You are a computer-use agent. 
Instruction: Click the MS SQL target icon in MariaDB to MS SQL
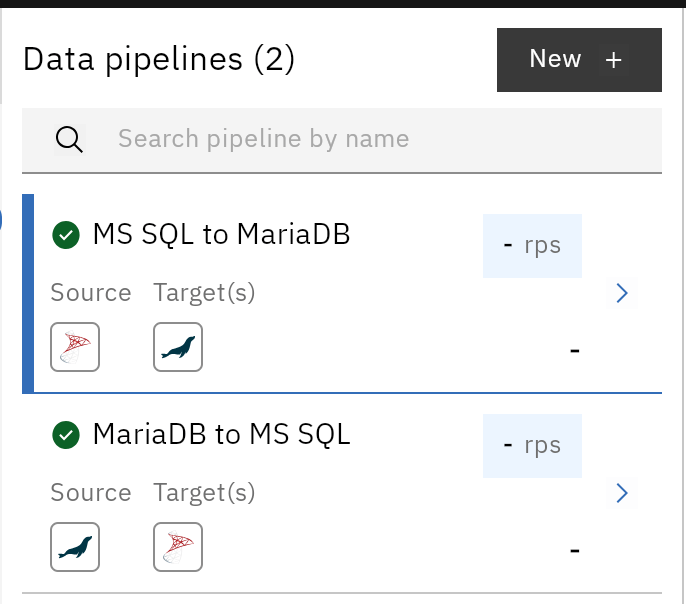[x=178, y=547]
